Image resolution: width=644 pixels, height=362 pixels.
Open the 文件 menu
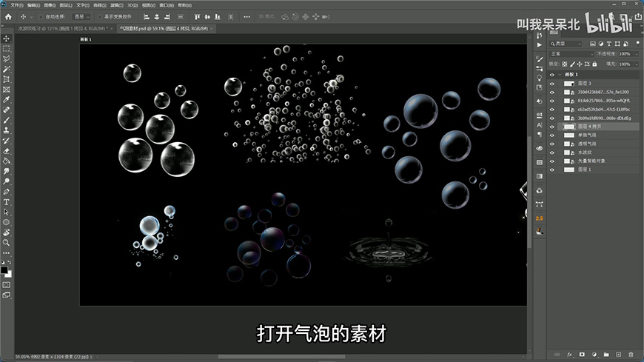coord(16,5)
